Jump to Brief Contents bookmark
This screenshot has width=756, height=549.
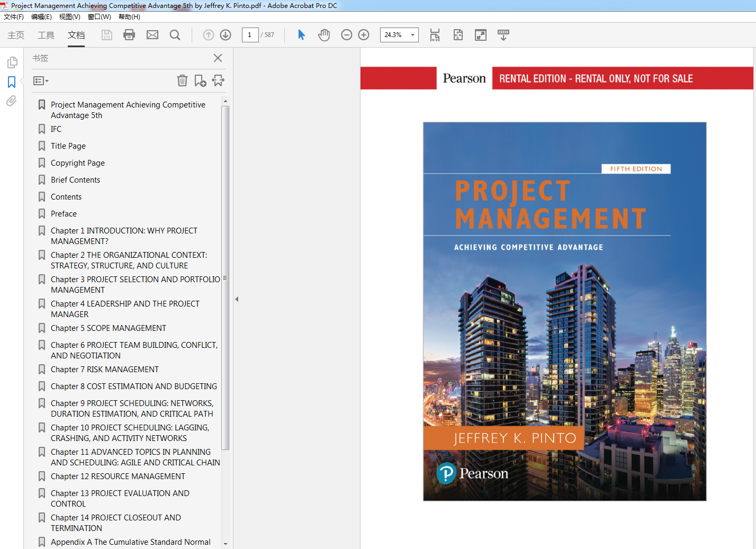pyautogui.click(x=75, y=180)
